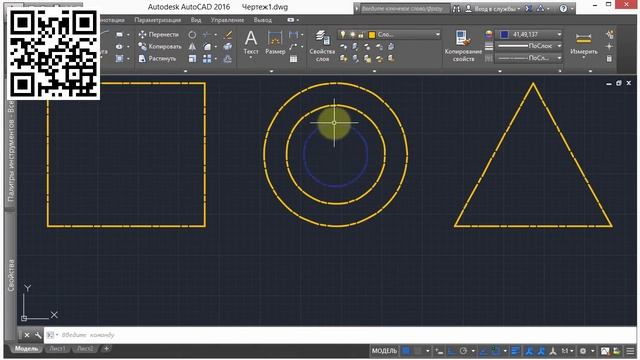Click the Array tool icon
Image resolution: width=640 pixels, height=360 pixels.
tap(207, 58)
